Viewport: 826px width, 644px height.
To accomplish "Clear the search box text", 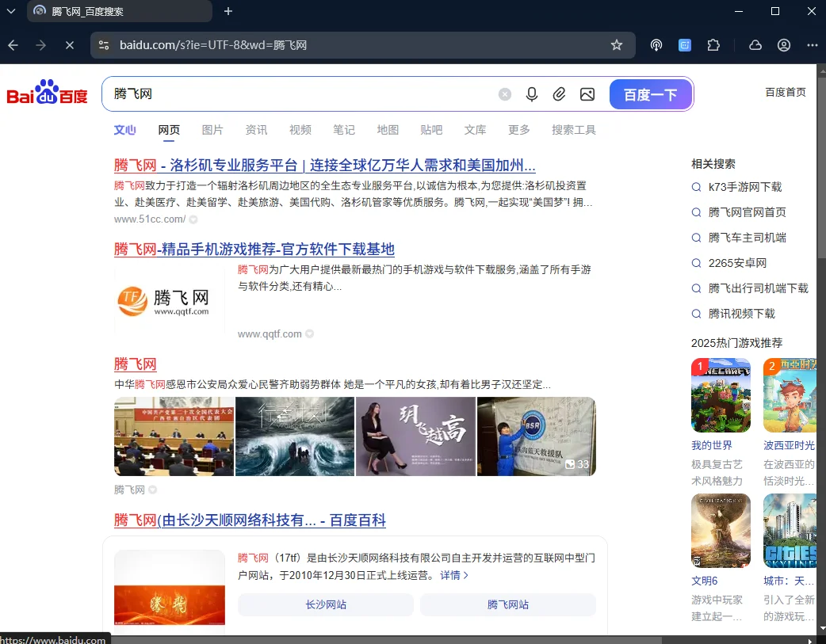I will tap(505, 94).
